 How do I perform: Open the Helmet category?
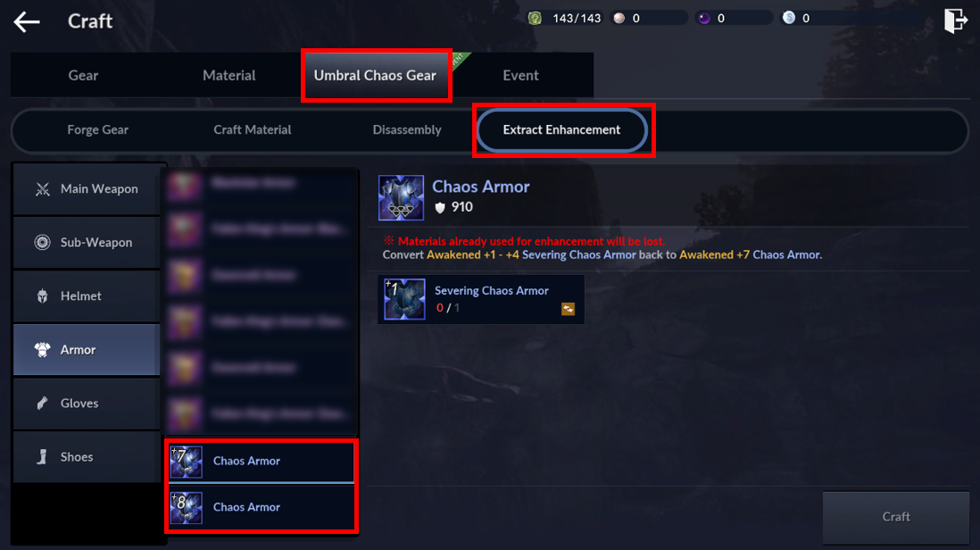pos(87,296)
